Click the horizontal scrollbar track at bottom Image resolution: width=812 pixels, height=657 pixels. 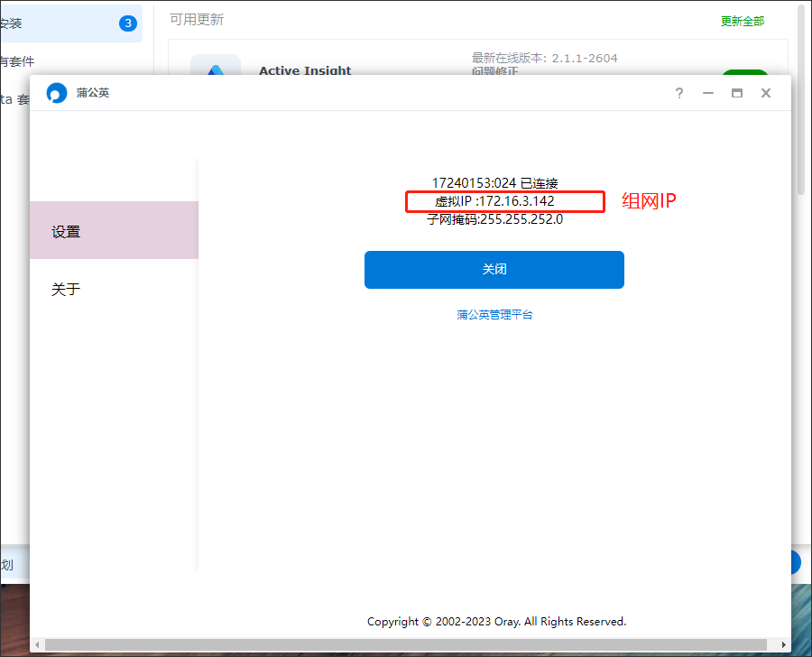pos(406,644)
